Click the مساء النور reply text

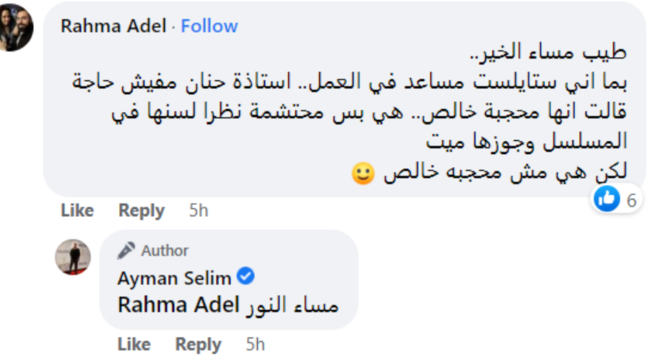(292, 306)
